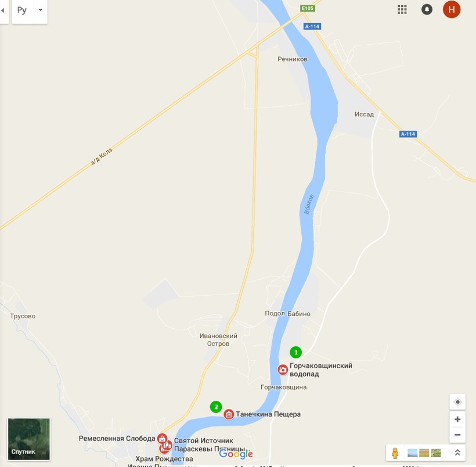This screenshot has width=476, height=467.
Task: Click the Ру language button
Action: [23, 10]
